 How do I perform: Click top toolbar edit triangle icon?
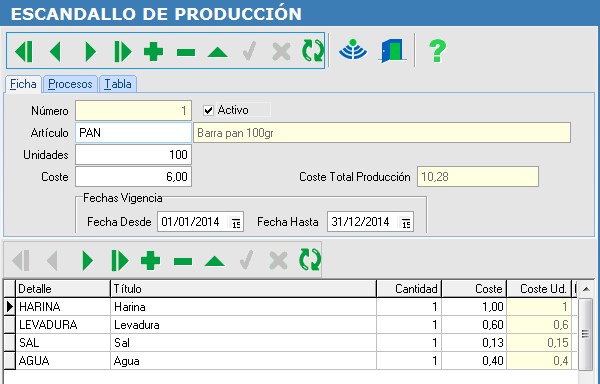pos(218,52)
